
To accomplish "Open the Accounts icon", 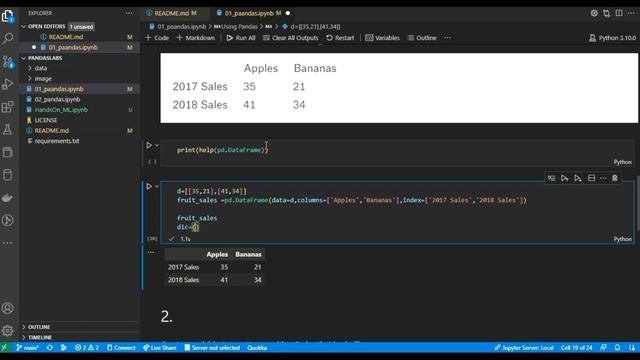I will tap(7, 308).
